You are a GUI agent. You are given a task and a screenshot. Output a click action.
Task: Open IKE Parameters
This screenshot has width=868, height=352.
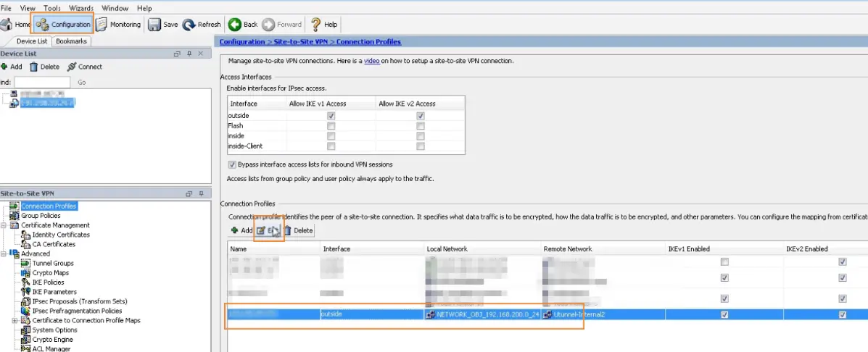click(x=54, y=292)
